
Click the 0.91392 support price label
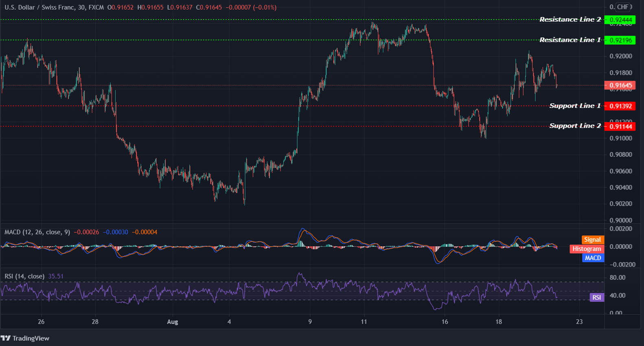pyautogui.click(x=620, y=106)
